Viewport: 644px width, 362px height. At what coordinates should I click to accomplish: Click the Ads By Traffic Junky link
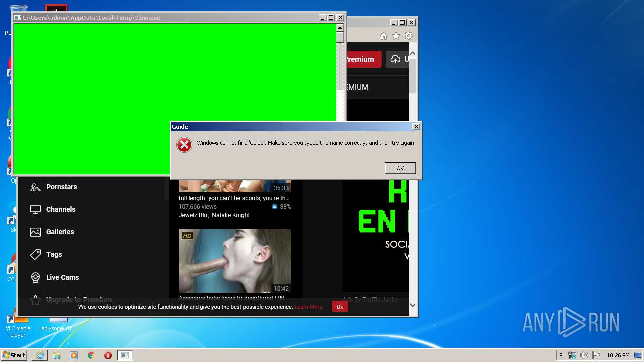[x=370, y=299]
